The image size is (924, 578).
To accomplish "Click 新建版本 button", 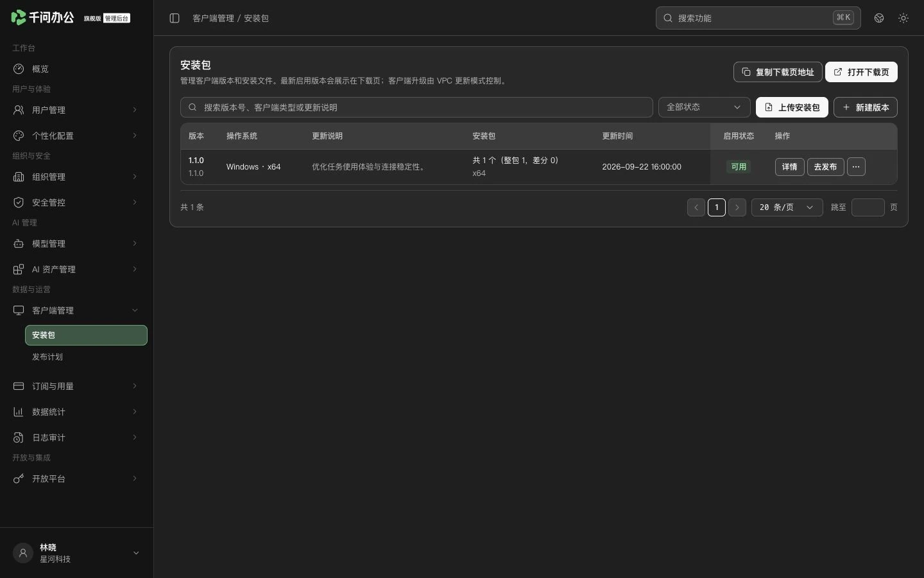I will (x=866, y=107).
